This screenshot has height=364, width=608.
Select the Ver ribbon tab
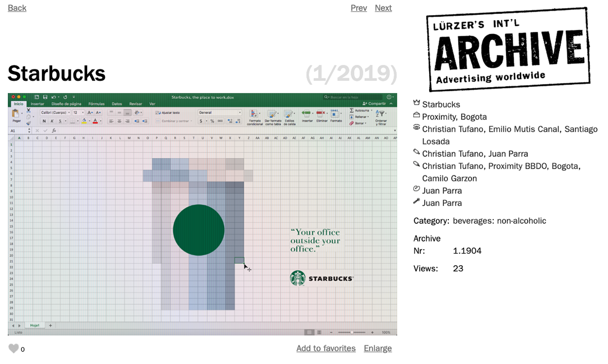click(152, 104)
